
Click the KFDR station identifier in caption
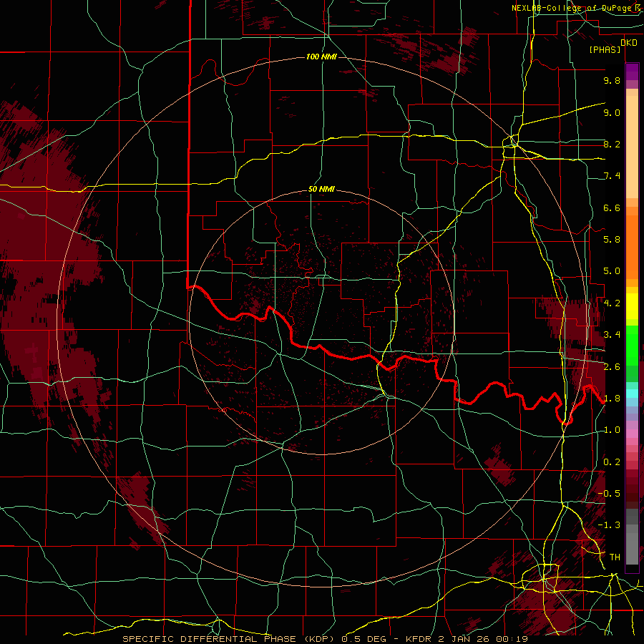pyautogui.click(x=419, y=639)
